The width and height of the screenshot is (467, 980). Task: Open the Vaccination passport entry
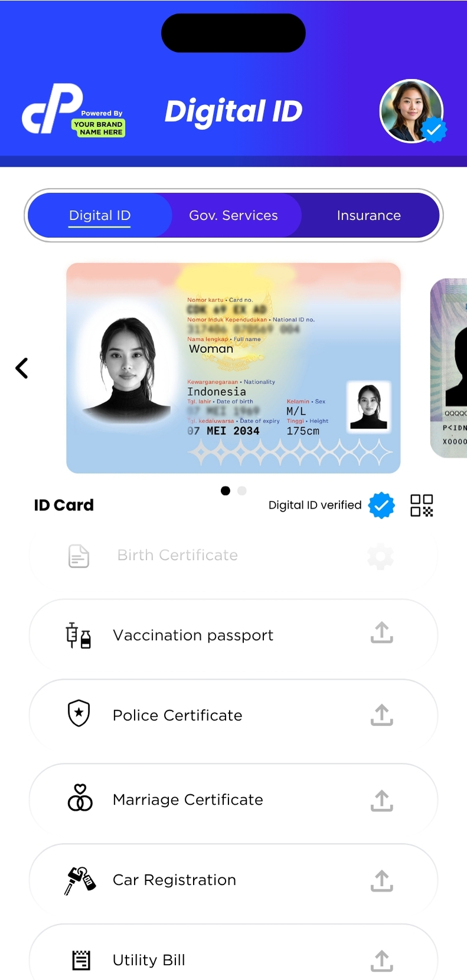click(x=233, y=635)
